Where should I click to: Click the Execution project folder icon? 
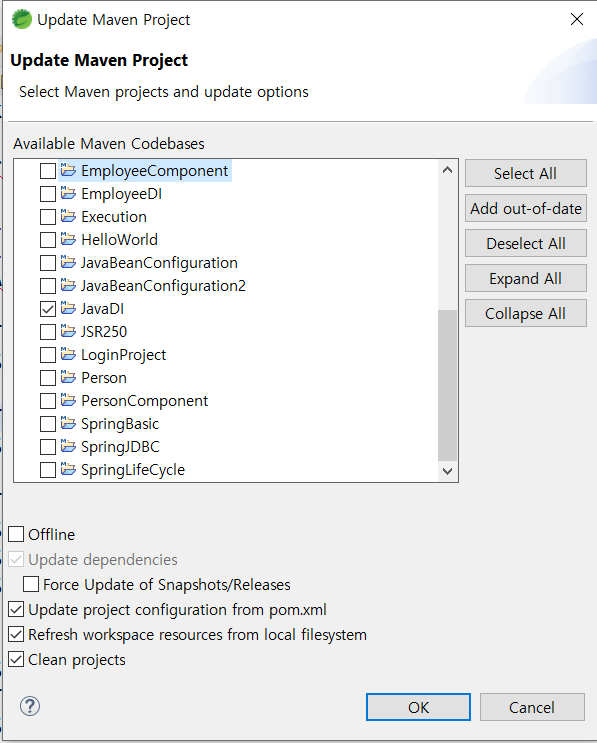(x=68, y=216)
